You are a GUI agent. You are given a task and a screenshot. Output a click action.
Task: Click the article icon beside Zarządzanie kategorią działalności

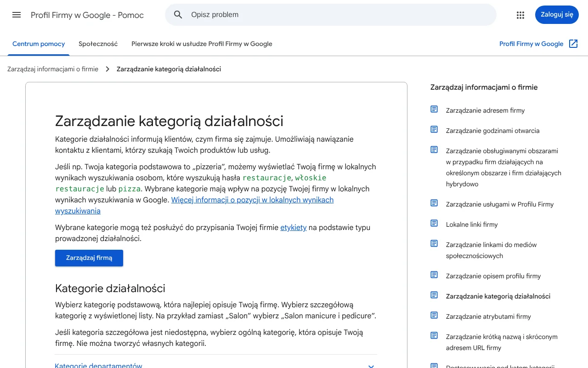434,295
